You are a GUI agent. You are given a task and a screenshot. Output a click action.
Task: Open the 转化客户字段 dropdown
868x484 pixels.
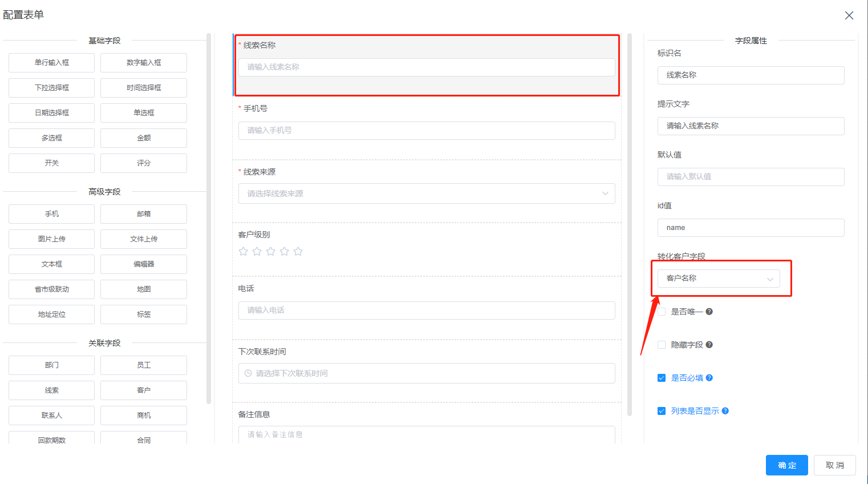[x=719, y=279]
